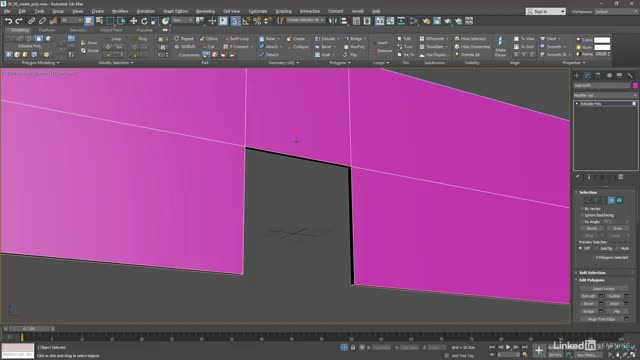Select Element sub-object level icon
The width and height of the screenshot is (640, 360).
(x=620, y=200)
